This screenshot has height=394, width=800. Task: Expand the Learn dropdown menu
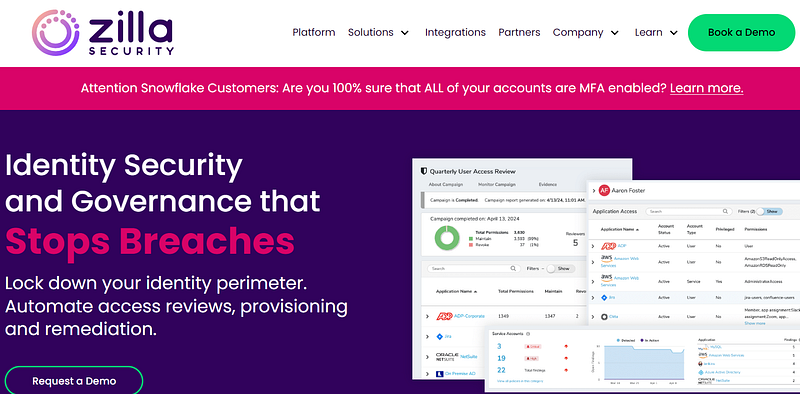pyautogui.click(x=656, y=32)
